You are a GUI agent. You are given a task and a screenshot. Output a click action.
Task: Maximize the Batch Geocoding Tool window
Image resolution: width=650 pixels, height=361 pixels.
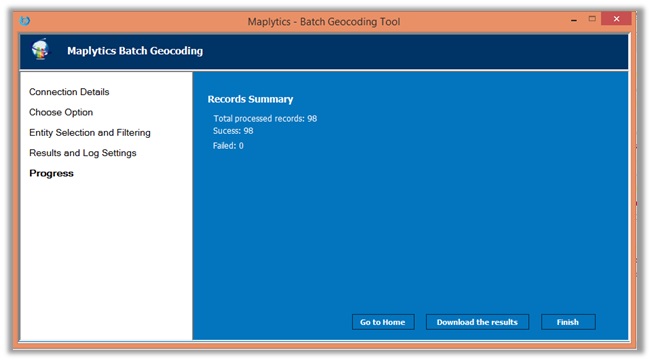tap(592, 19)
